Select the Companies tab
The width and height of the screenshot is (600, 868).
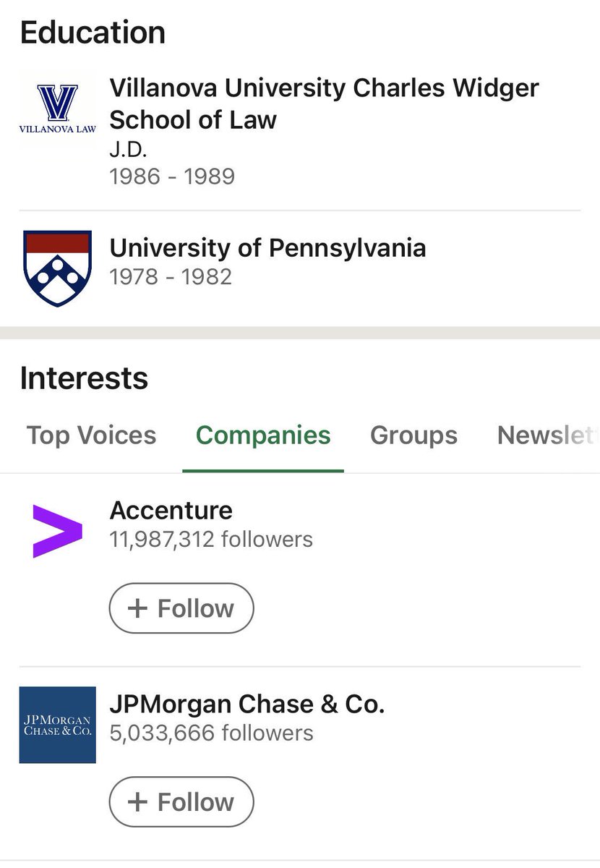pyautogui.click(x=263, y=435)
